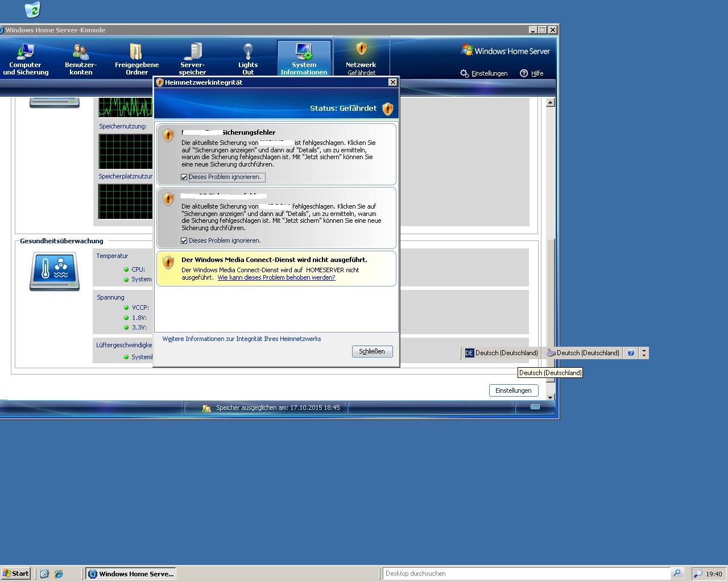The width and height of the screenshot is (728, 582).
Task: Select System Informationen tab
Action: coord(304,59)
